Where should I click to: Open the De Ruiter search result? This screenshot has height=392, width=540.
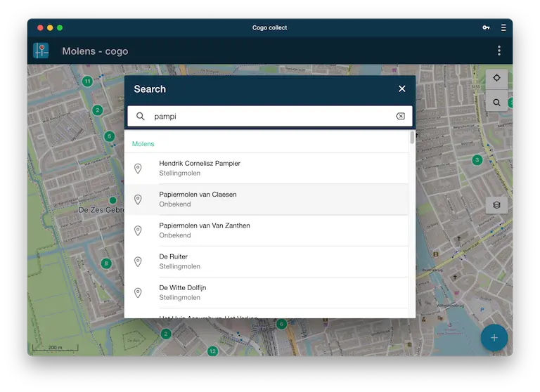[x=266, y=261]
